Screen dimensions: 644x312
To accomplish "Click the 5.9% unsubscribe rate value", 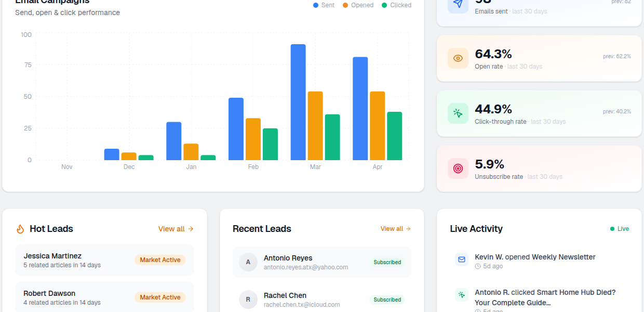I will point(490,164).
